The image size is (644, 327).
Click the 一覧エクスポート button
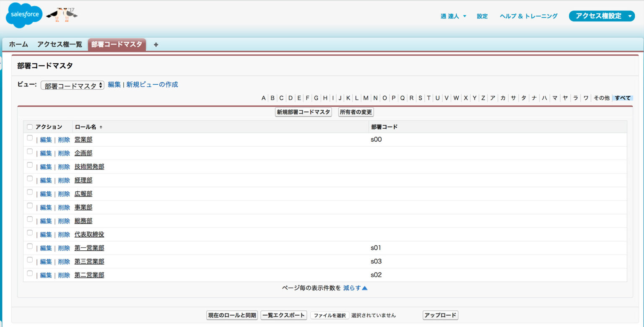[x=283, y=315]
